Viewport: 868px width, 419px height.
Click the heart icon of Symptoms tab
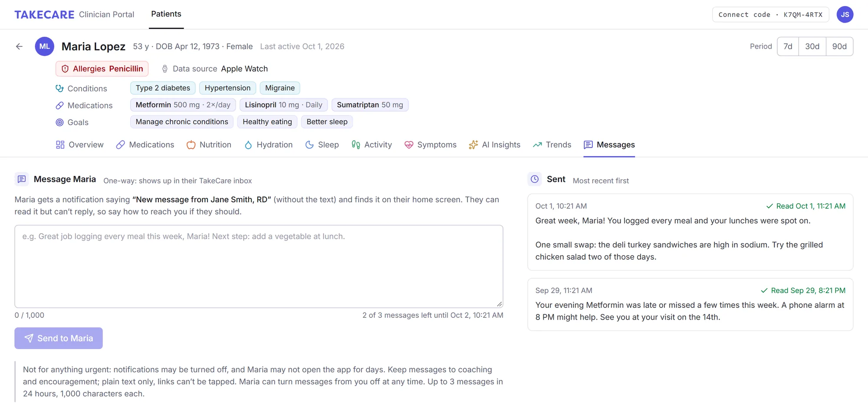pos(408,145)
